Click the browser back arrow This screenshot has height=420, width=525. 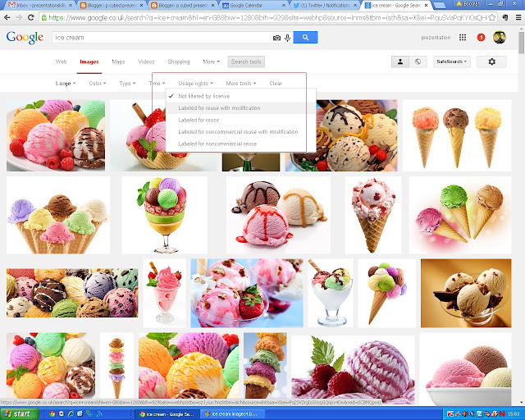click(8, 16)
